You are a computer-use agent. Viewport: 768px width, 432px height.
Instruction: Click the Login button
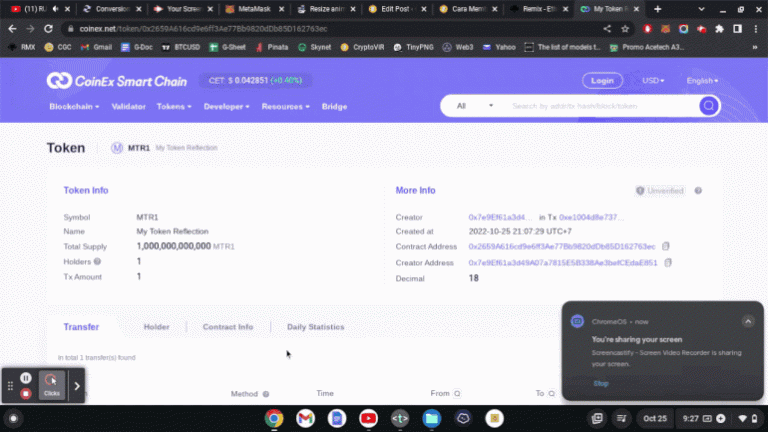(602, 81)
